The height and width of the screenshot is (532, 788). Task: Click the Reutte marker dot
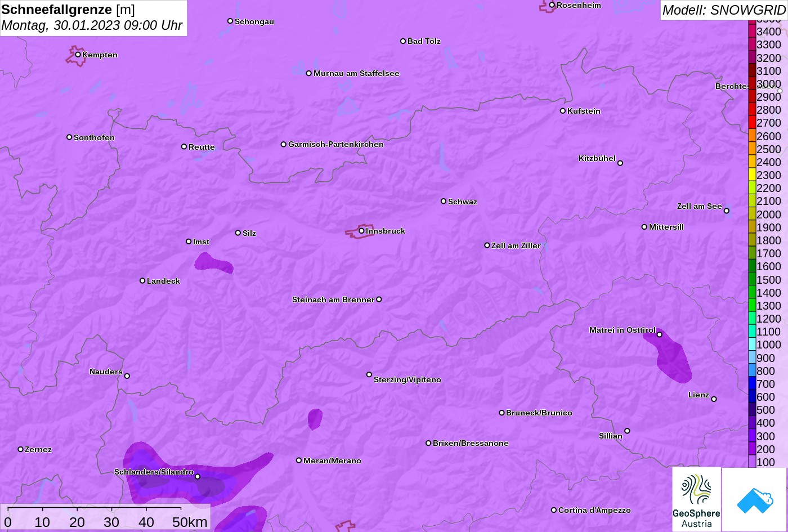tap(184, 146)
